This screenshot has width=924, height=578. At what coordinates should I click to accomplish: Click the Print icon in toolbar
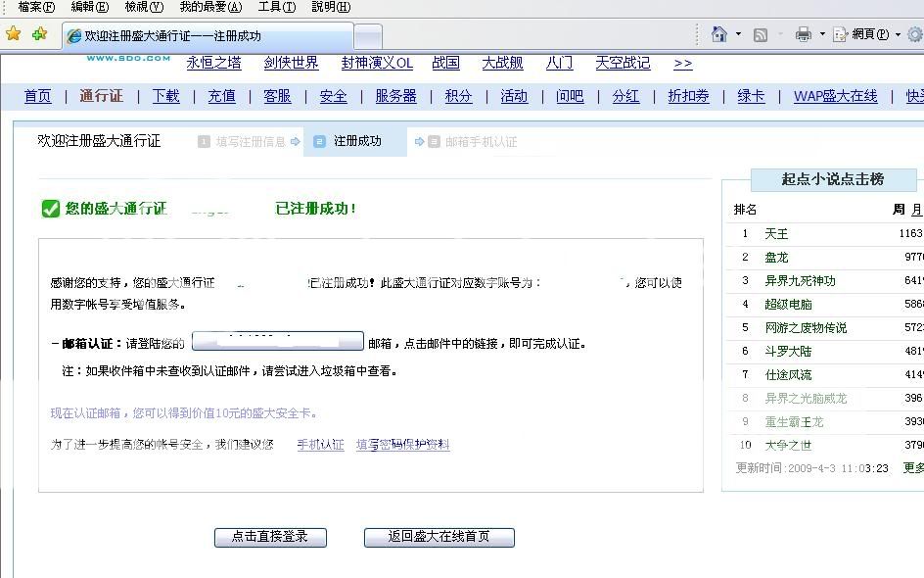coord(804,34)
